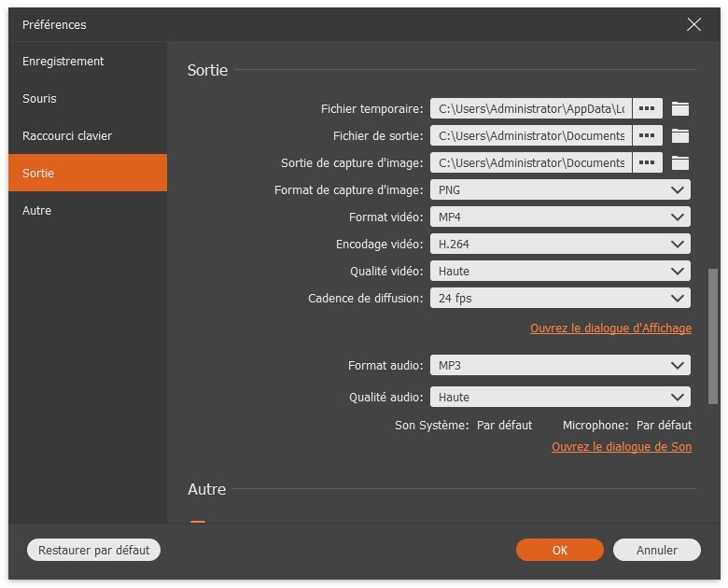Change the Cadence de diffusion 24 fps dropdown
The image size is (728, 588).
(x=560, y=299)
